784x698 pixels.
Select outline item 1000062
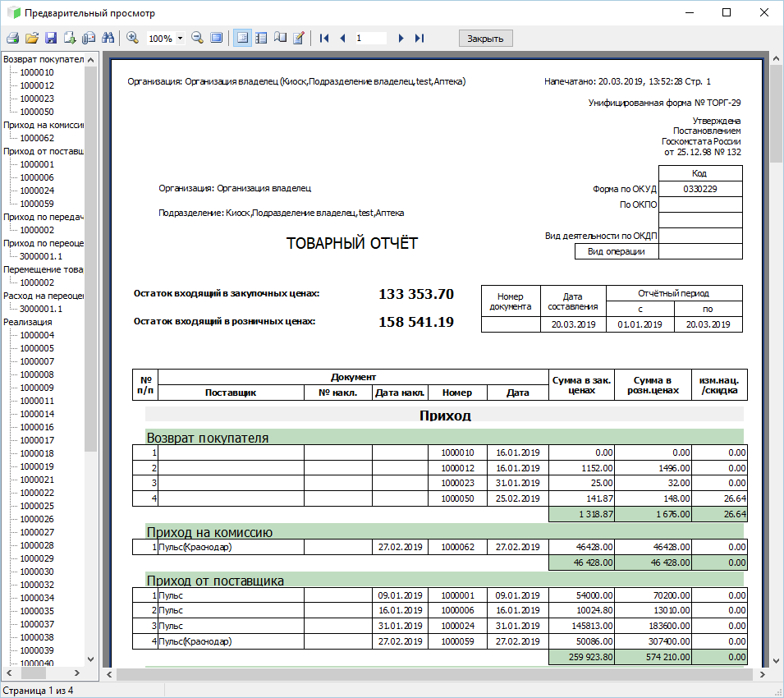(37, 138)
